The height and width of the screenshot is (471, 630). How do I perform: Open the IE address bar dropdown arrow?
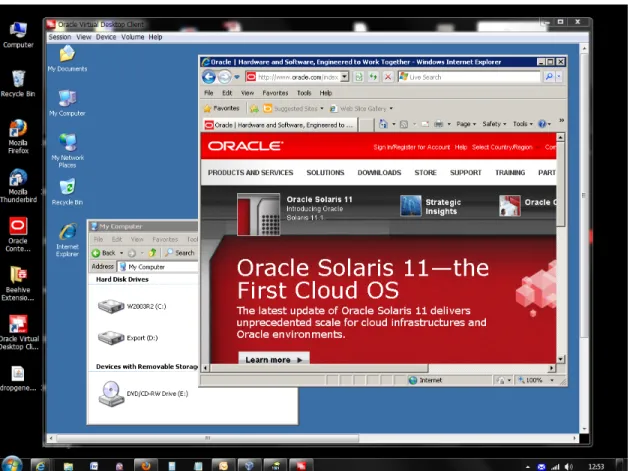[344, 77]
